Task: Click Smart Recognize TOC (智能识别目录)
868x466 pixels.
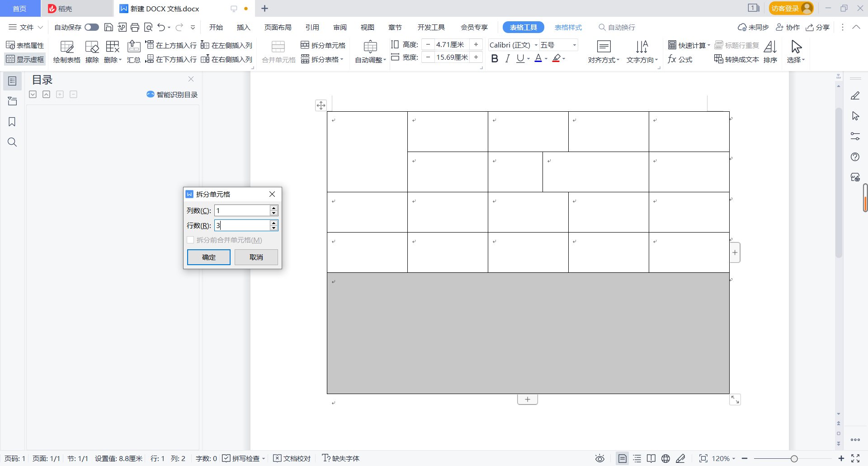Action: tap(172, 95)
